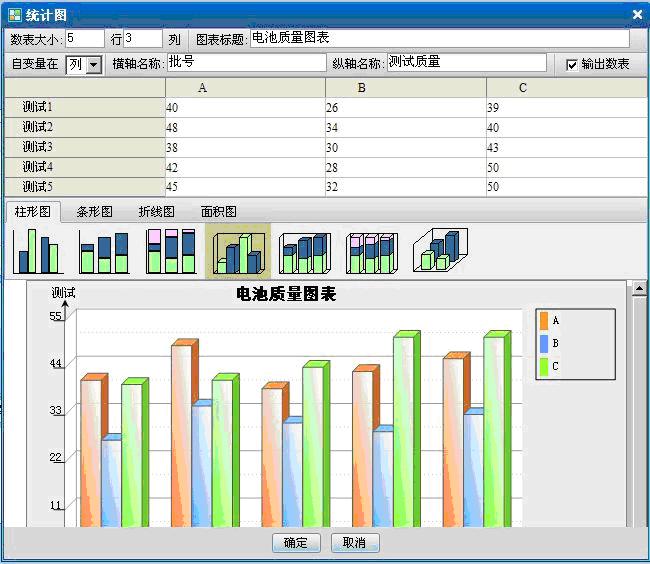Select the 3D stacked column chart icon
This screenshot has width=650, height=564.
(305, 252)
